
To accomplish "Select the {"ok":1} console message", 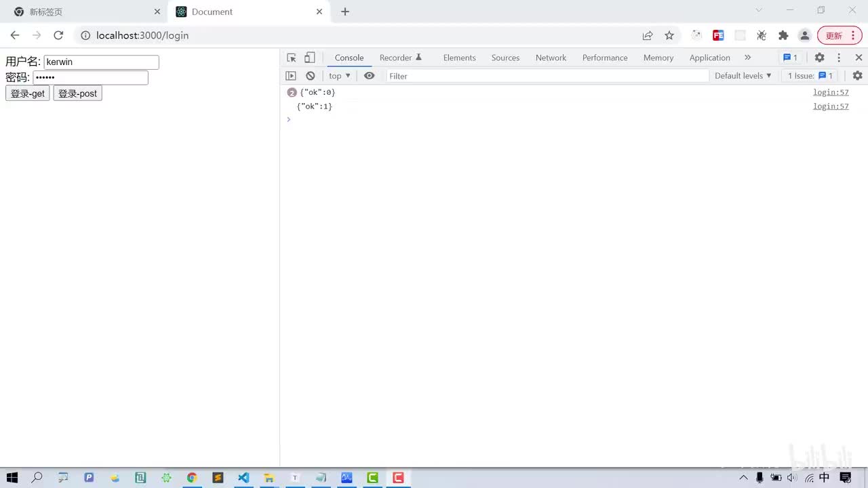I will [315, 106].
